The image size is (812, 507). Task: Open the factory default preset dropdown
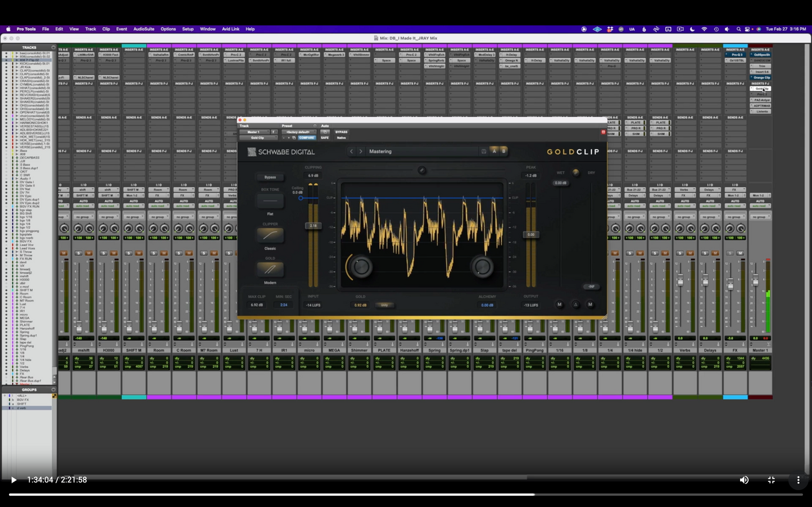[298, 132]
